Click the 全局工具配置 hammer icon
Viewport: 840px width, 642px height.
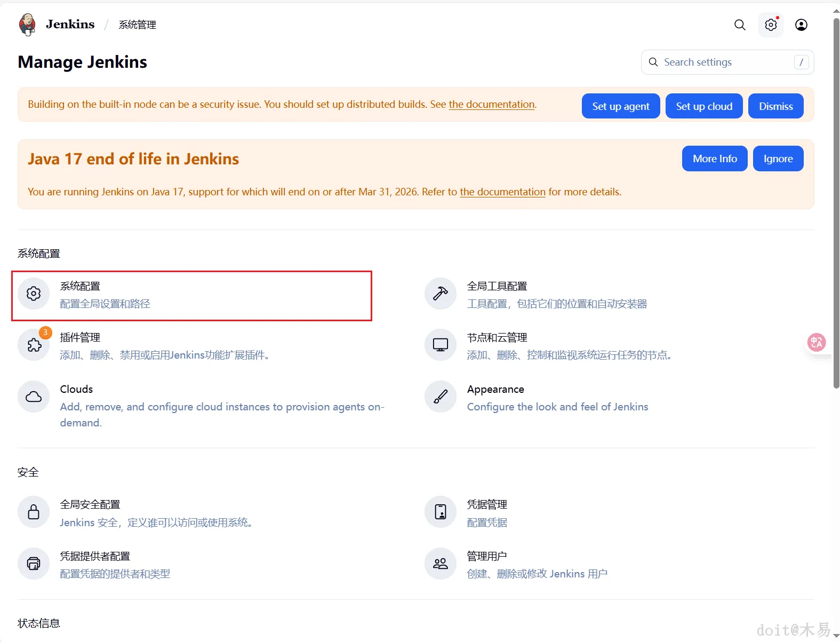pyautogui.click(x=440, y=294)
